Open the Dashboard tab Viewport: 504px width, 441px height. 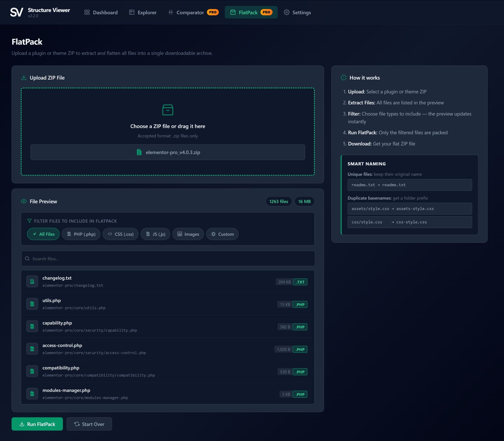101,12
